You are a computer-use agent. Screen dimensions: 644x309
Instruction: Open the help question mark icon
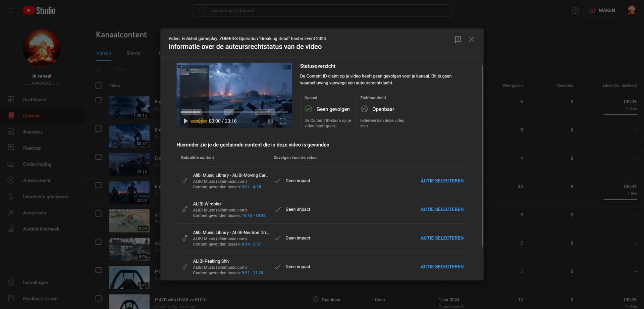(575, 10)
